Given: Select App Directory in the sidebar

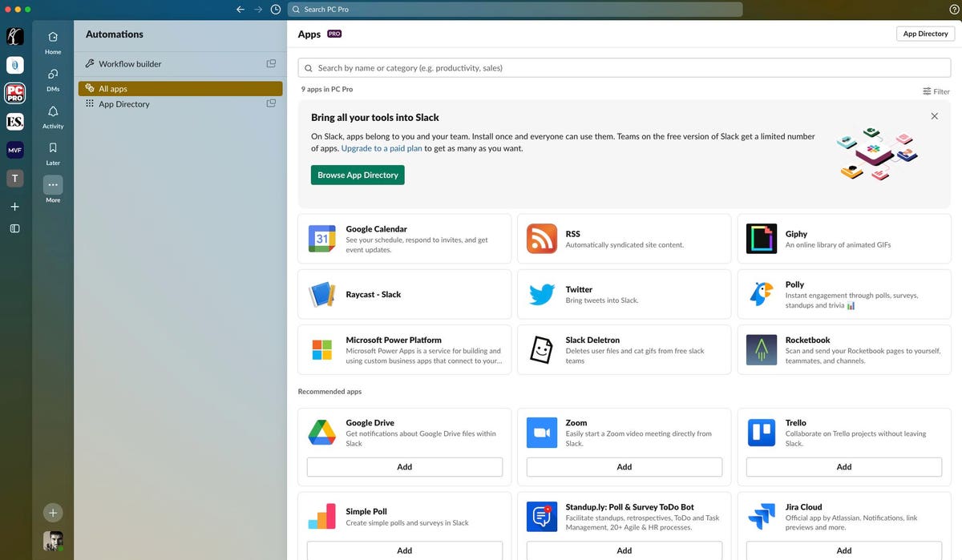Looking at the screenshot, I should tap(123, 104).
